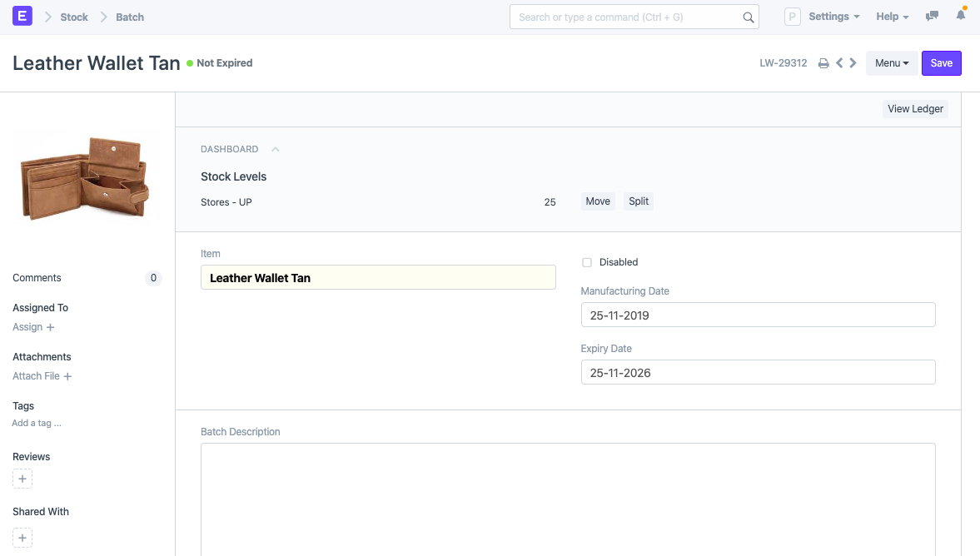Open the Menu dropdown button
This screenshot has height=556, width=980.
tap(892, 63)
